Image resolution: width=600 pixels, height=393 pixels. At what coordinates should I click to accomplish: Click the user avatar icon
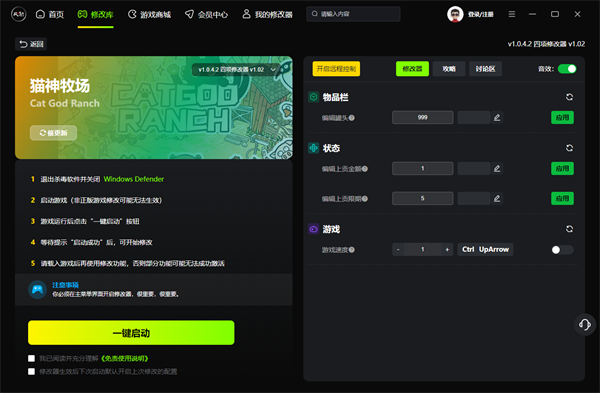click(x=455, y=15)
